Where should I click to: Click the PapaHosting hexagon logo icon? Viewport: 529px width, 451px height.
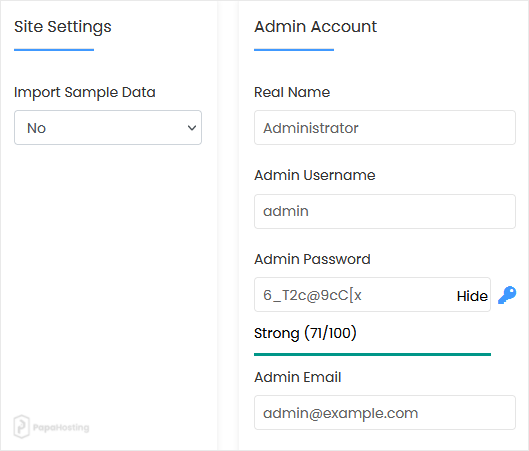pos(22,427)
